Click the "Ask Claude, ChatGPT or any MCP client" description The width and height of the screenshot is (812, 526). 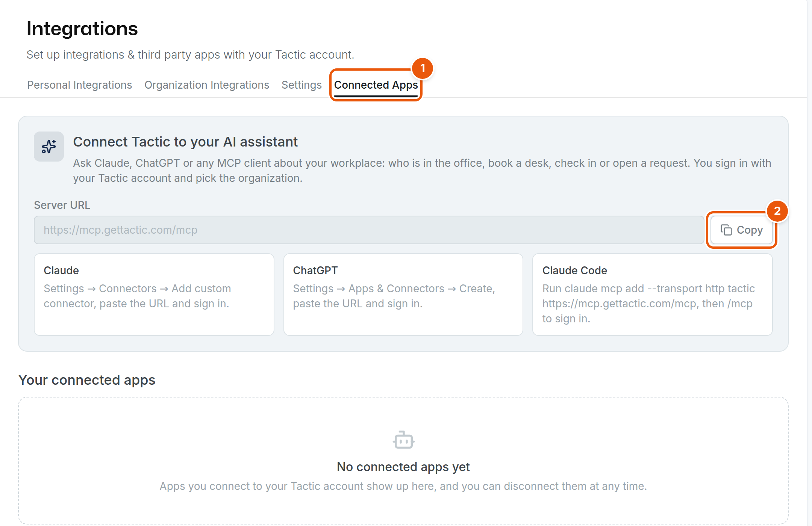click(x=422, y=171)
